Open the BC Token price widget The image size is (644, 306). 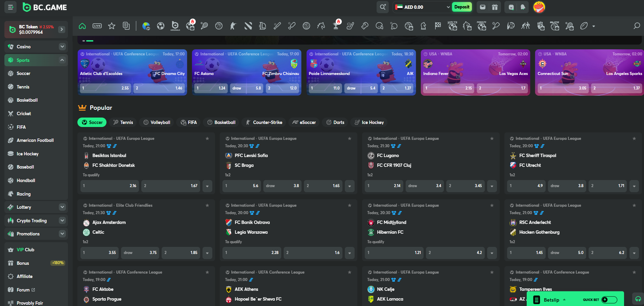pos(36,29)
